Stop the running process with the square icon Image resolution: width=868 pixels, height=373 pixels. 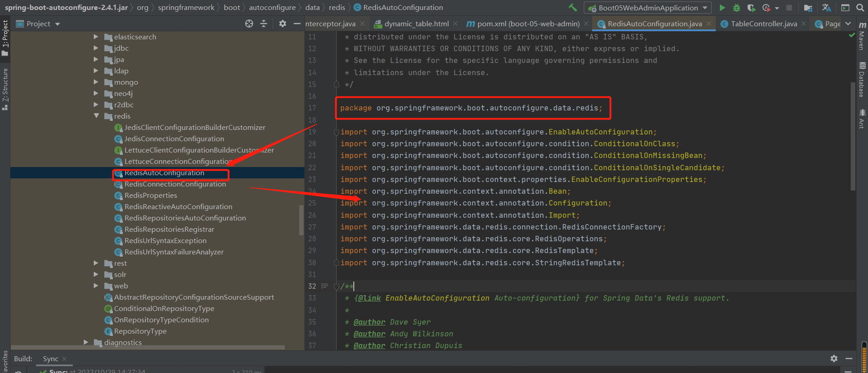point(789,8)
